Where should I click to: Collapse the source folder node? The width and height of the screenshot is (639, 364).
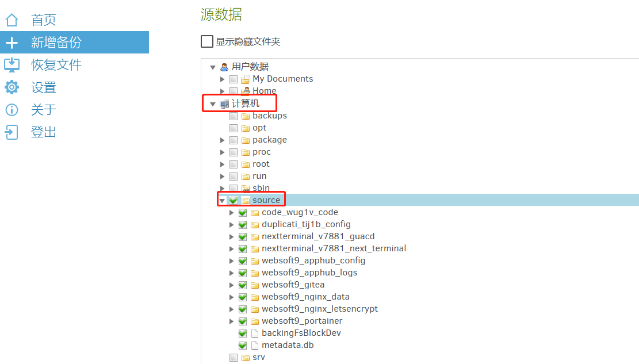pyautogui.click(x=222, y=201)
